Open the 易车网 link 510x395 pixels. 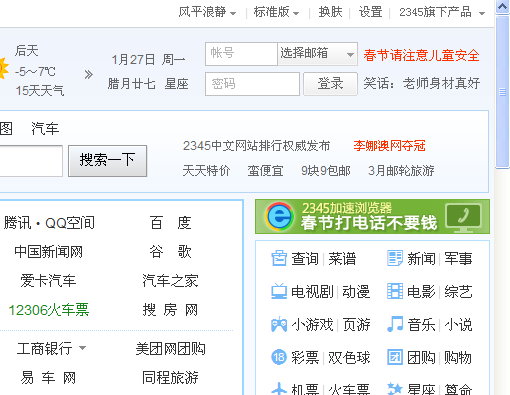(48, 378)
